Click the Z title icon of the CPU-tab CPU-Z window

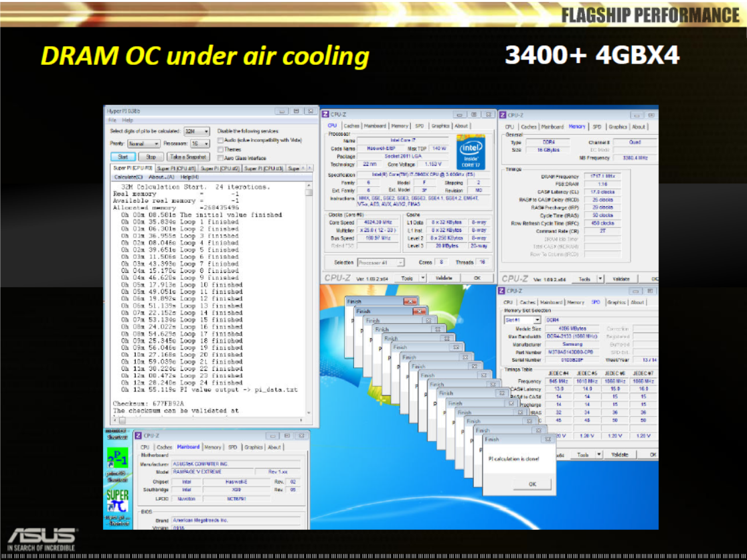click(325, 114)
